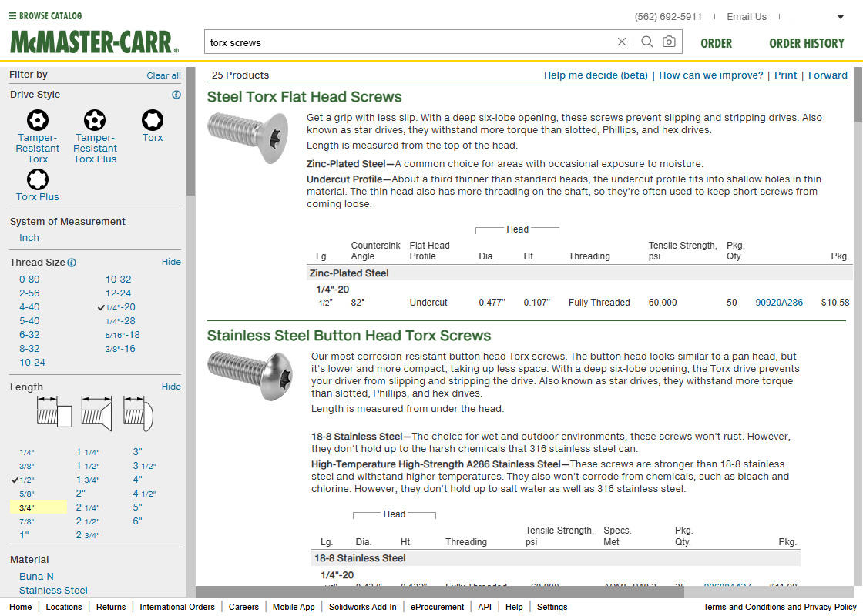863x616 pixels.
Task: Go to Home in footer
Action: 20,607
